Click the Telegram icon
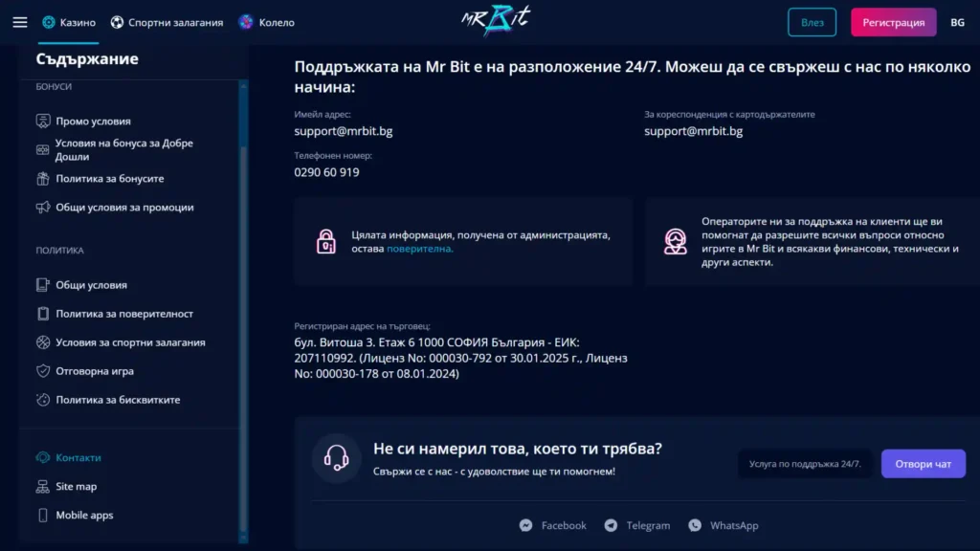 (x=611, y=525)
